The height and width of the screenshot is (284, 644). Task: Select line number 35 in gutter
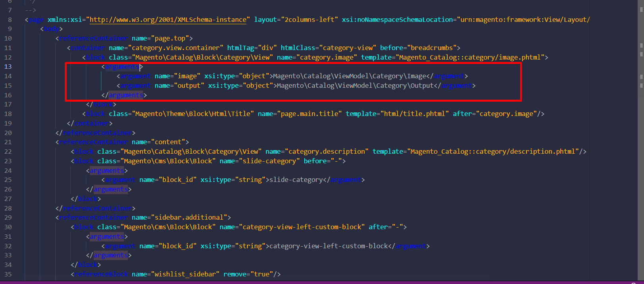(x=8, y=274)
